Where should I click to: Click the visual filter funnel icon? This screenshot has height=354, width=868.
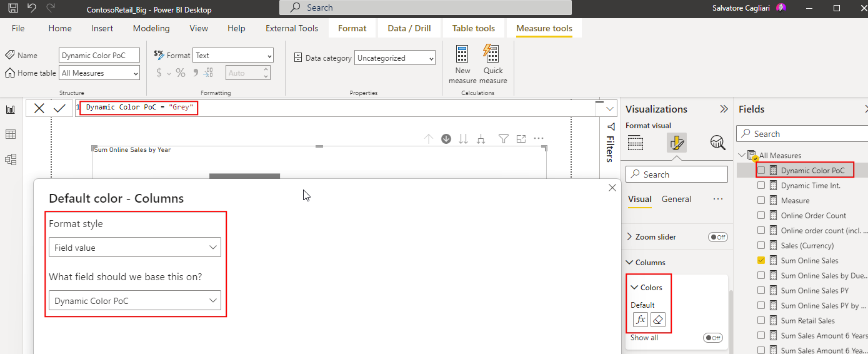pyautogui.click(x=504, y=139)
